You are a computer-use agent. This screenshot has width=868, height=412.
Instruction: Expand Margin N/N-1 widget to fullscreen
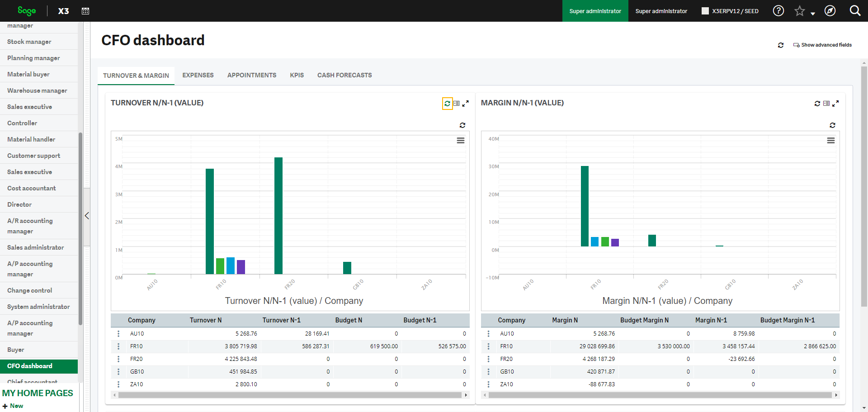[835, 104]
